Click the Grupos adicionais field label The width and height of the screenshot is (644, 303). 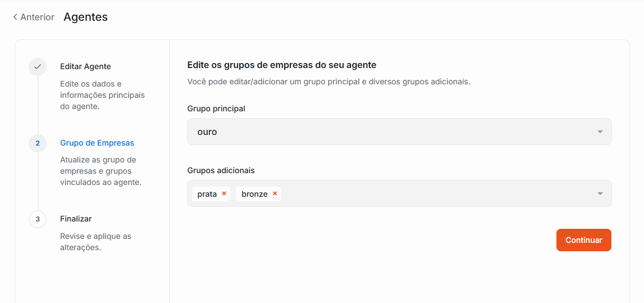(x=221, y=170)
